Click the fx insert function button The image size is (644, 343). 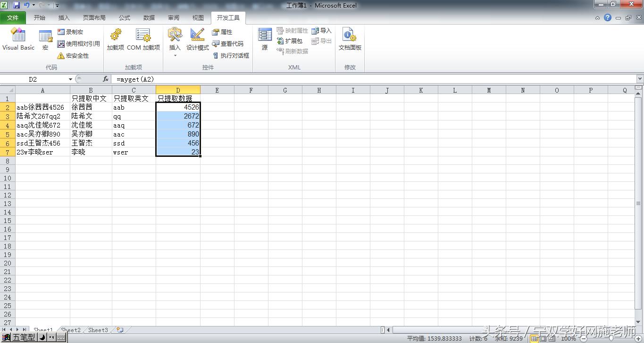(x=106, y=79)
